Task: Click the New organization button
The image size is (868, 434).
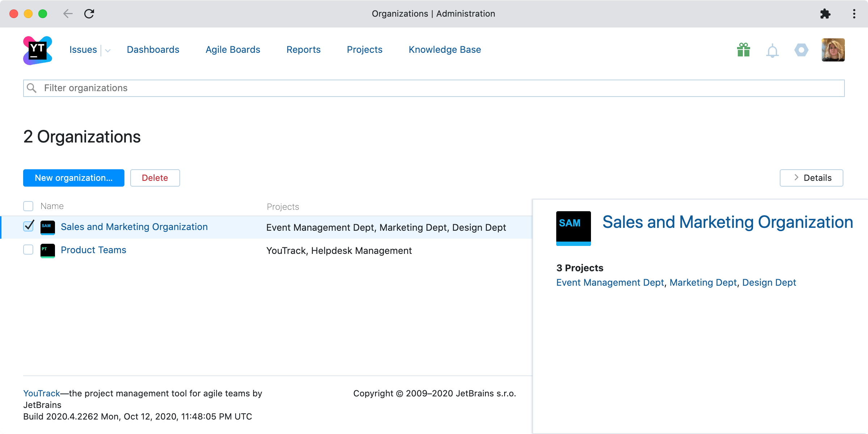Action: 74,178
